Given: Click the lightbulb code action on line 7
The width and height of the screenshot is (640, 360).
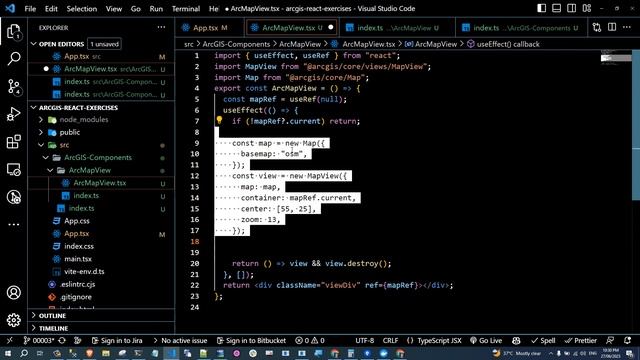Looking at the screenshot, I should [x=219, y=120].
